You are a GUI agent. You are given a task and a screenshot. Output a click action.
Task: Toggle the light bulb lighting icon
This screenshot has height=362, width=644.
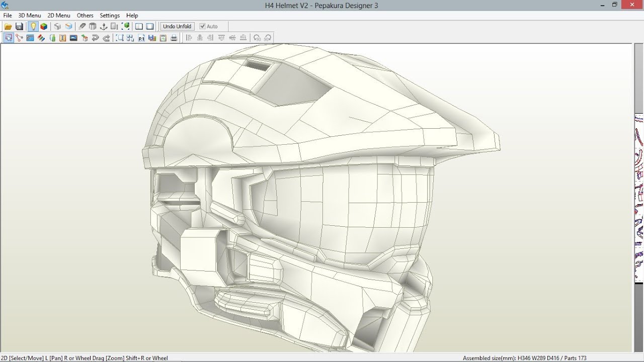(x=33, y=27)
